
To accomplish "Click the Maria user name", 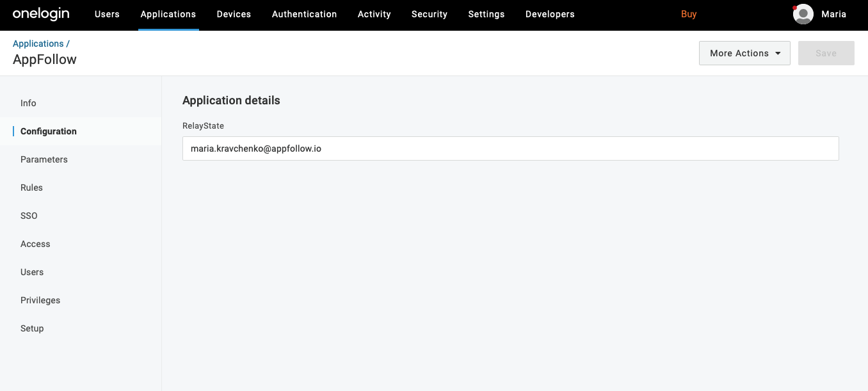I will click(833, 14).
